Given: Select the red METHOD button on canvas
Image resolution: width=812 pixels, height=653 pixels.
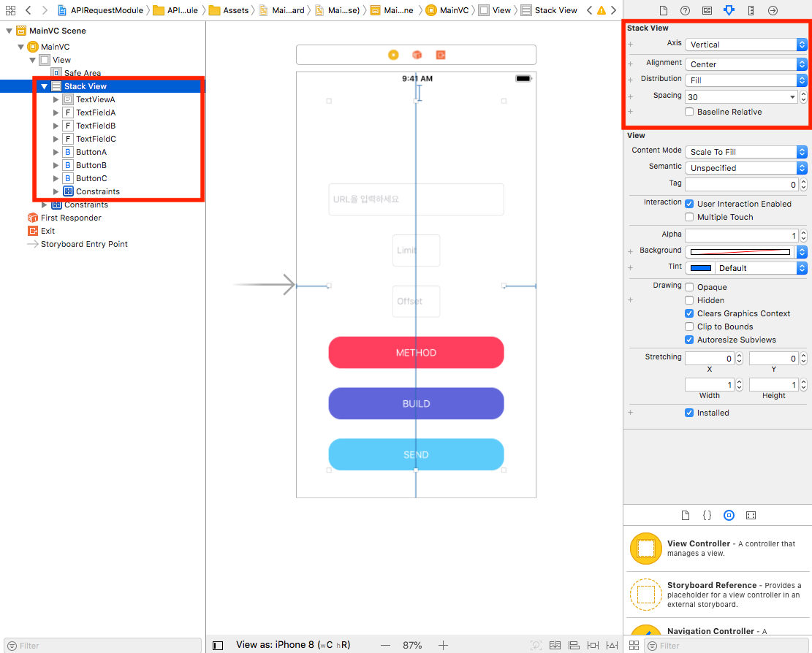Looking at the screenshot, I should coord(416,352).
